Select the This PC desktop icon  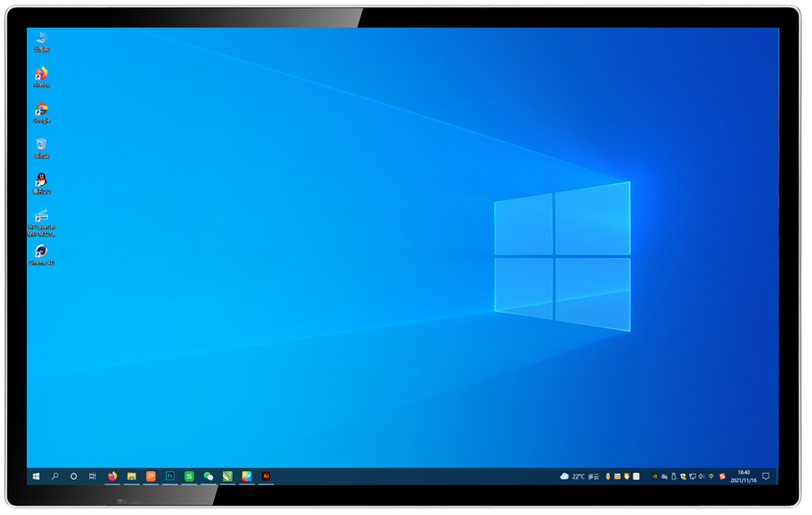click(x=41, y=39)
